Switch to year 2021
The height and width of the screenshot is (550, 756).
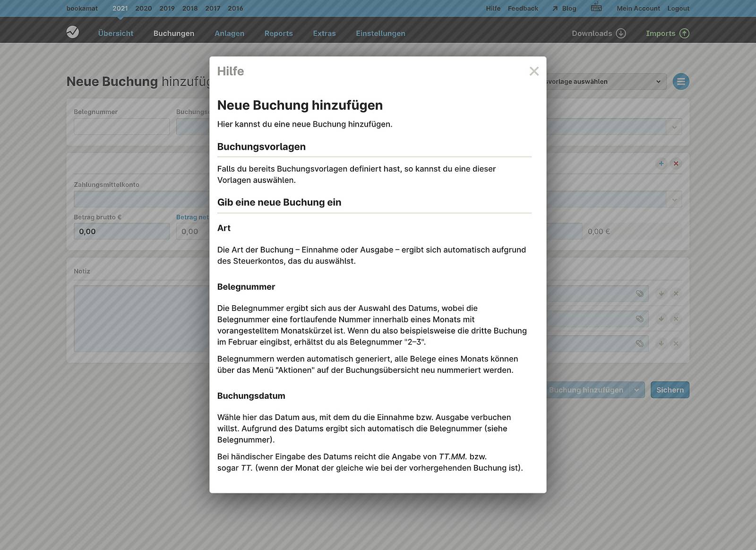click(x=120, y=9)
